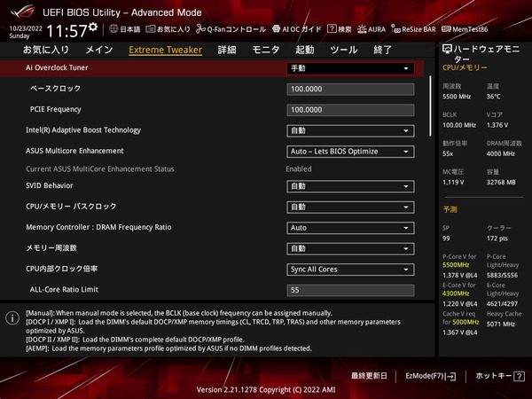Open ASUS Multicore Enhancement dropdown

(x=350, y=152)
